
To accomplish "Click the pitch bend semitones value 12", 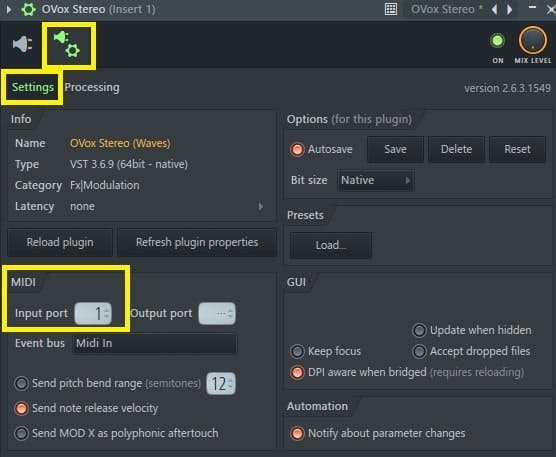I will pos(221,384).
